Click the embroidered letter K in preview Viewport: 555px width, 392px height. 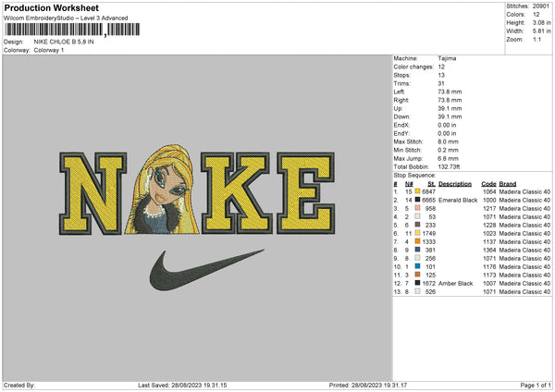click(236, 193)
